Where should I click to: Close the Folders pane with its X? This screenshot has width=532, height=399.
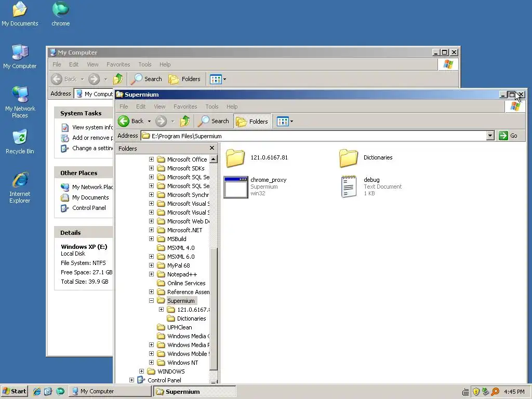coord(212,148)
